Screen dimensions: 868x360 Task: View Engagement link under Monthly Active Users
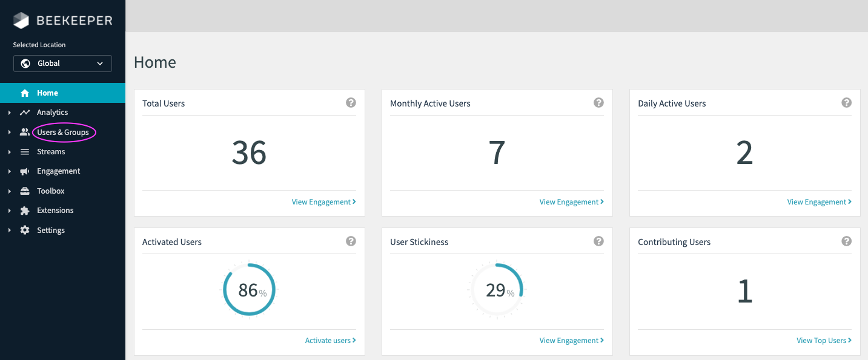point(571,202)
